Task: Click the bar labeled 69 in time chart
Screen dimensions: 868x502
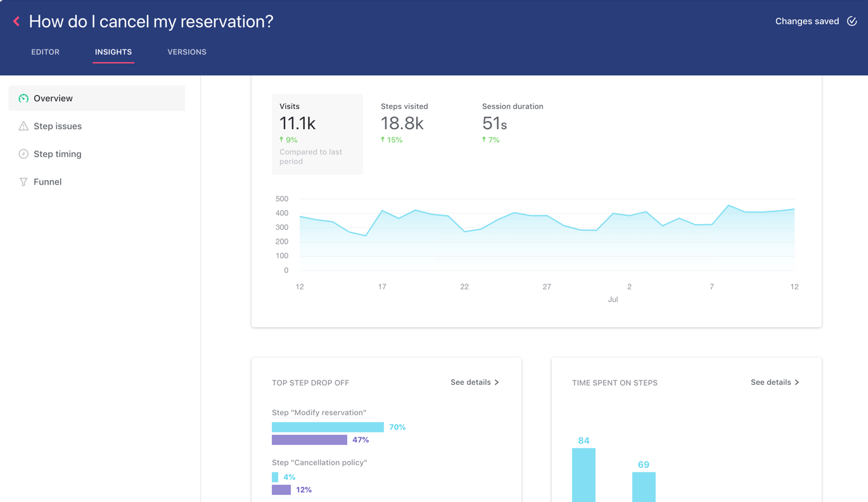Action: (644, 486)
